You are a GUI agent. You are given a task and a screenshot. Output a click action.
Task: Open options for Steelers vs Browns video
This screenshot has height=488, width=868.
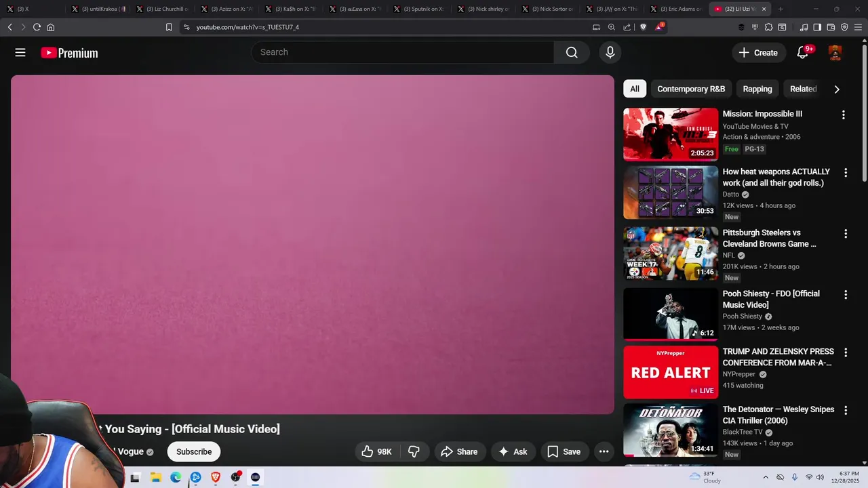pos(846,234)
